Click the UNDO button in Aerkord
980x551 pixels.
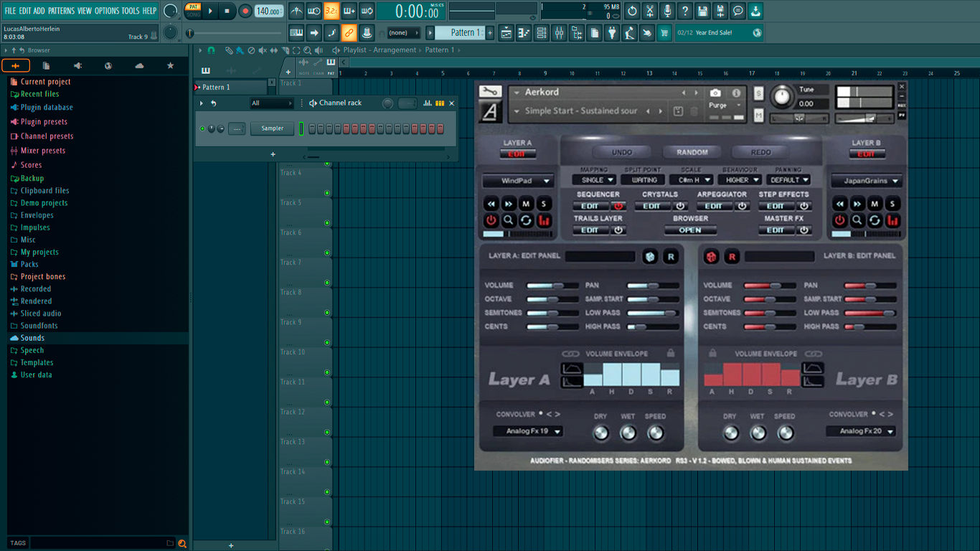[622, 152]
